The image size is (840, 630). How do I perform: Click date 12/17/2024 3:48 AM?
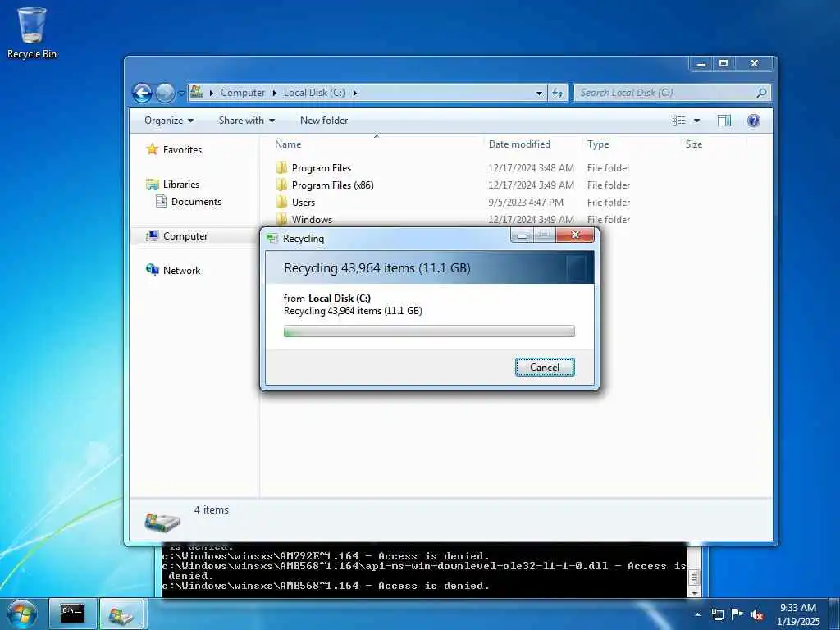531,168
